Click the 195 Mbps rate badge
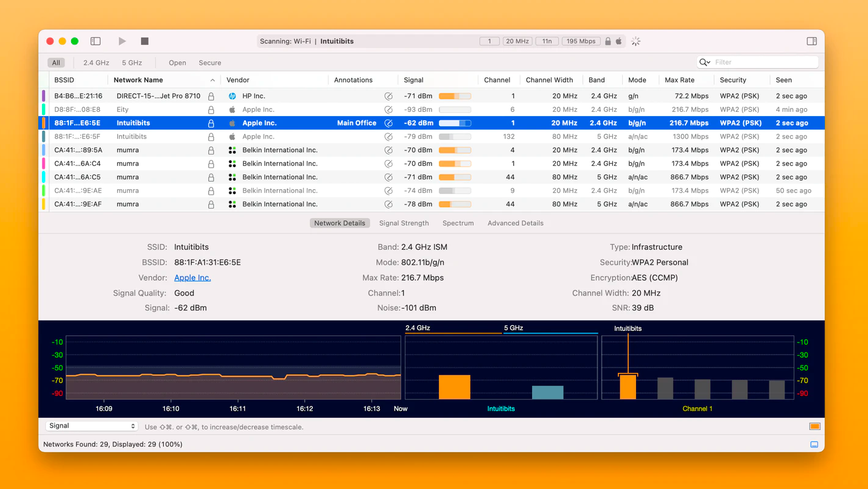The height and width of the screenshot is (489, 868). [581, 41]
